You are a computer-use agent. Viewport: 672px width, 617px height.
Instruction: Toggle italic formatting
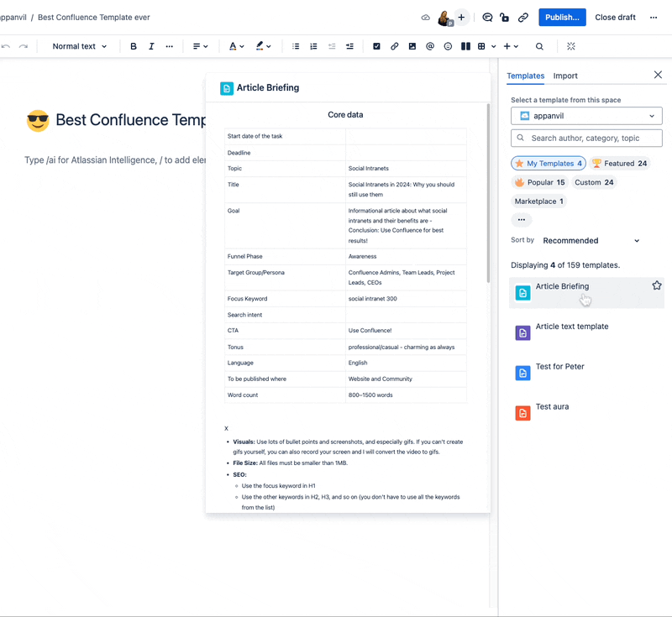[151, 46]
